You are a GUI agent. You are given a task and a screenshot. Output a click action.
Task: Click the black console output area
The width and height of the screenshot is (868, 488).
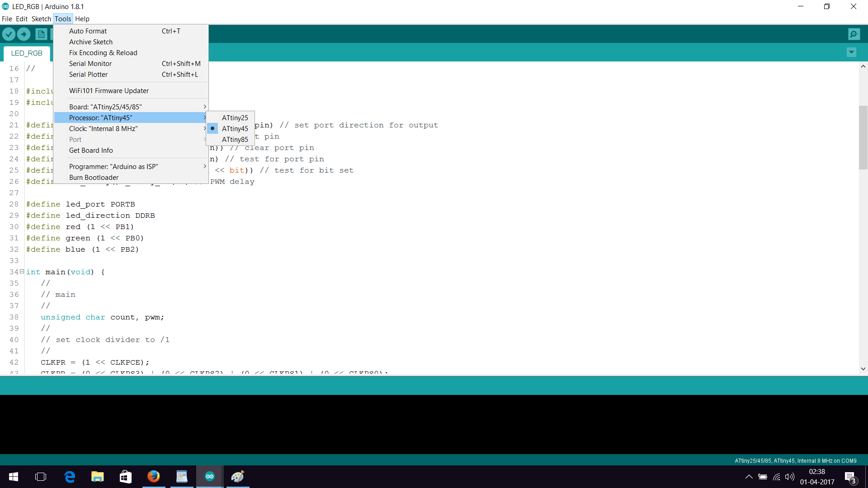point(434,424)
